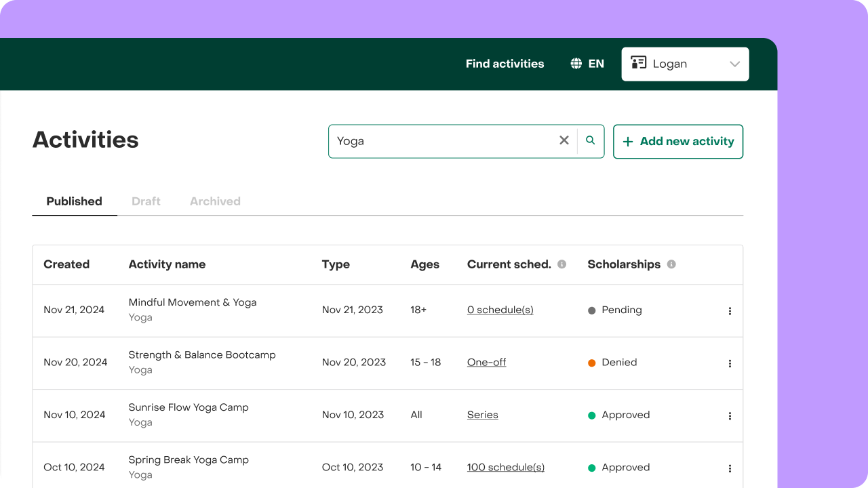
Task: Open the EN language selector
Action: (x=587, y=64)
